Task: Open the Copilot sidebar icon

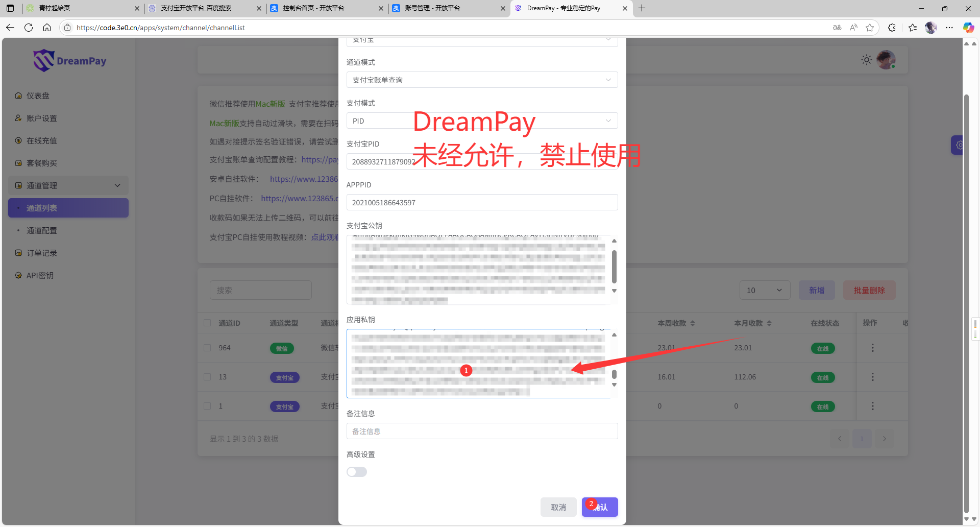Action: [x=968, y=28]
